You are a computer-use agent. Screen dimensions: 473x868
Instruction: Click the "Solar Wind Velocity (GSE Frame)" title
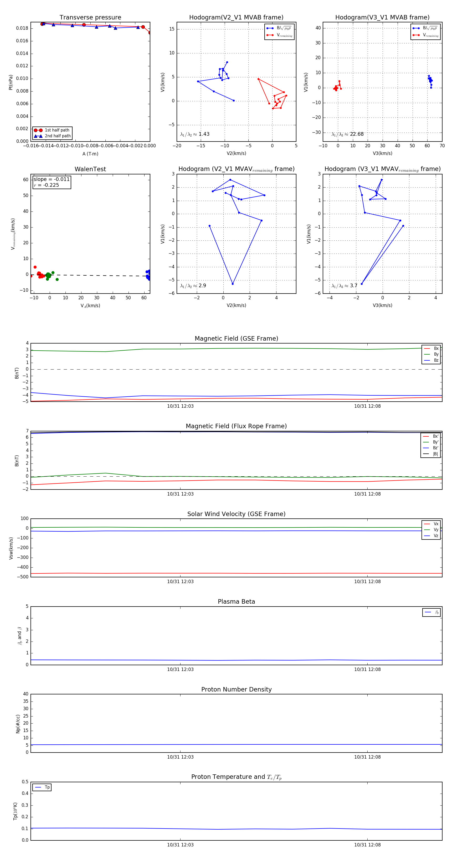(x=236, y=514)
